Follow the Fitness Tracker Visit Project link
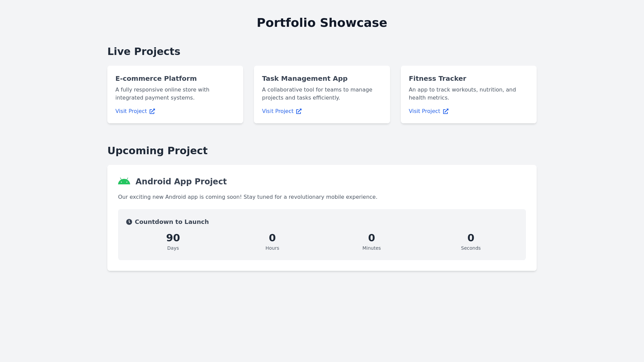The height and width of the screenshot is (362, 644). (x=424, y=111)
